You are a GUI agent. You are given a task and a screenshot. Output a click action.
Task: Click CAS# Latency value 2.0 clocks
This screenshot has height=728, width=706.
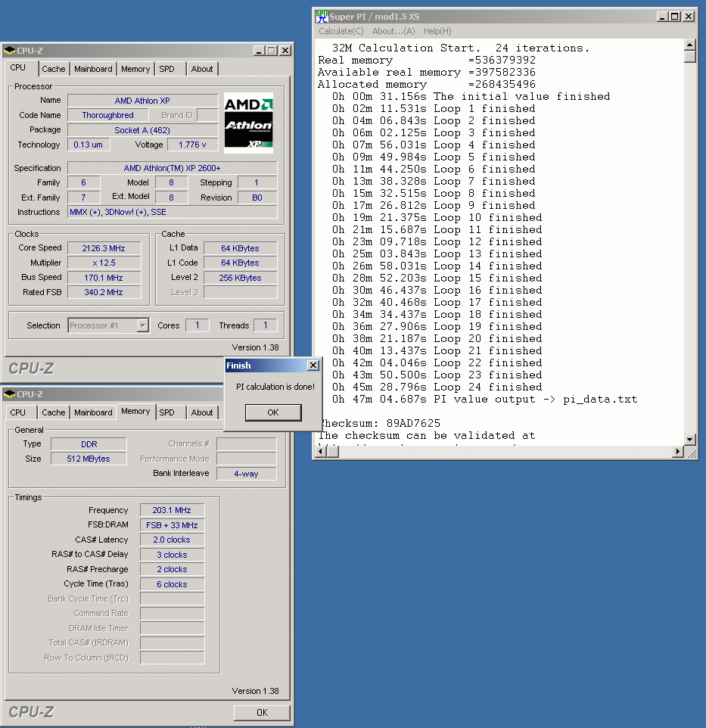[x=172, y=540]
